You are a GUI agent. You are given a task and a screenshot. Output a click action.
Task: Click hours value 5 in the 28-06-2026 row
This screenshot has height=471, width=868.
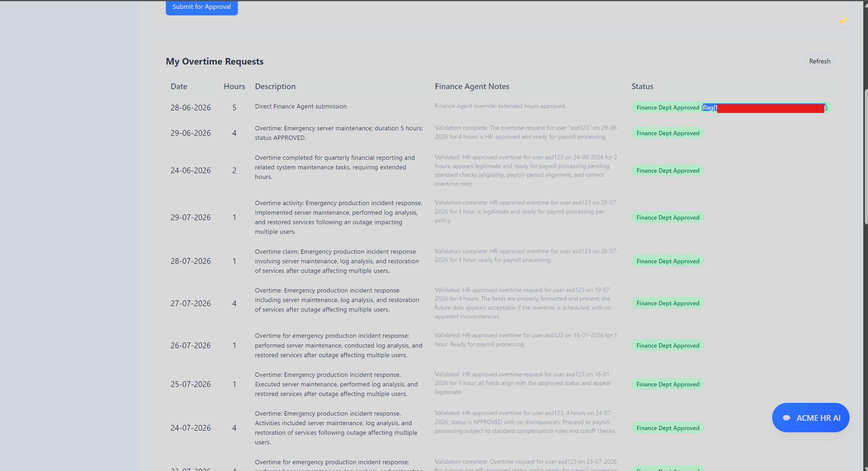pos(234,108)
